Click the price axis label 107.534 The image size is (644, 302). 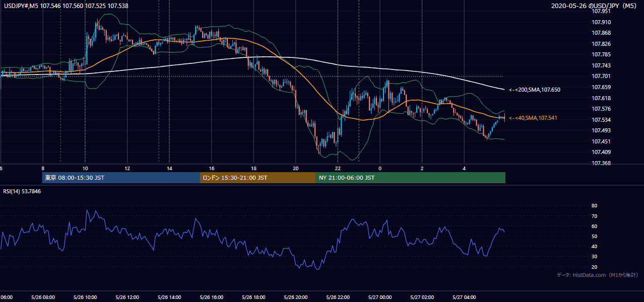pos(602,120)
